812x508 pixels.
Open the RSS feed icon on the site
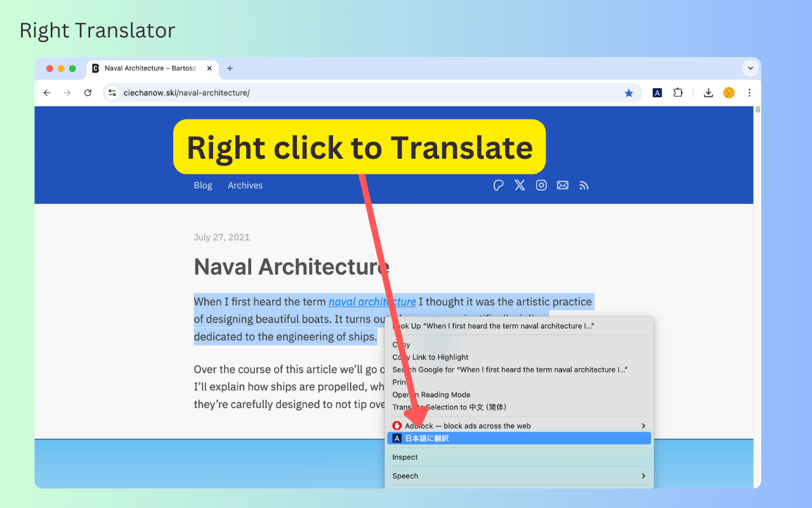(x=584, y=185)
